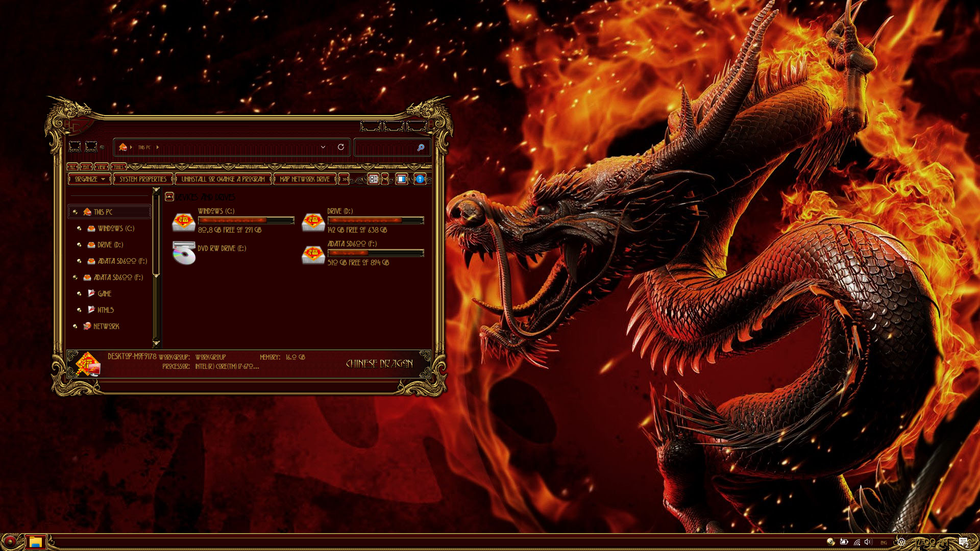
Task: Click the DVD RW Drive (E:) icon
Action: click(184, 253)
